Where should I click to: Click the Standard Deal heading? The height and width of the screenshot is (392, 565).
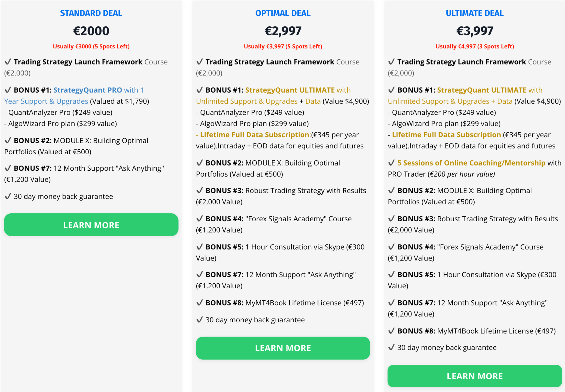click(91, 13)
